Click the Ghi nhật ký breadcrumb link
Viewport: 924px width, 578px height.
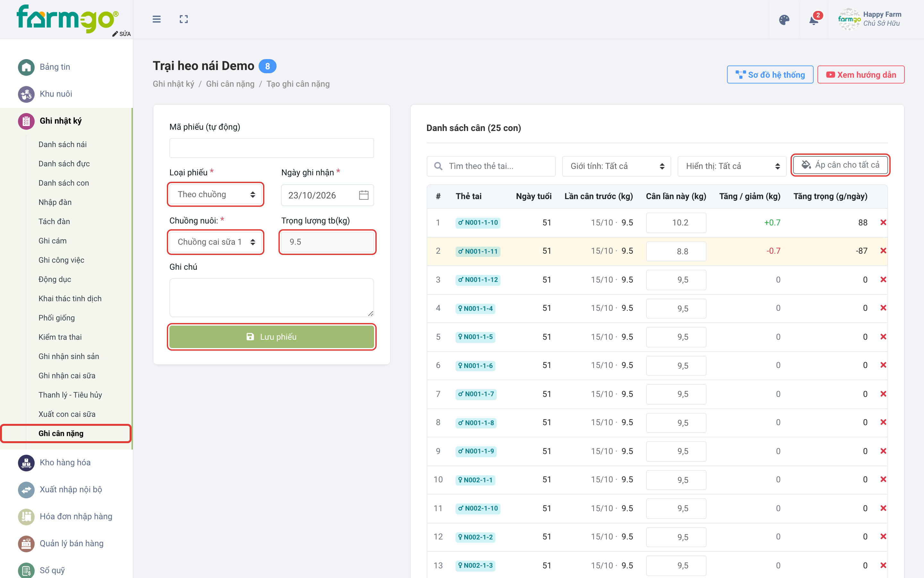tap(173, 84)
